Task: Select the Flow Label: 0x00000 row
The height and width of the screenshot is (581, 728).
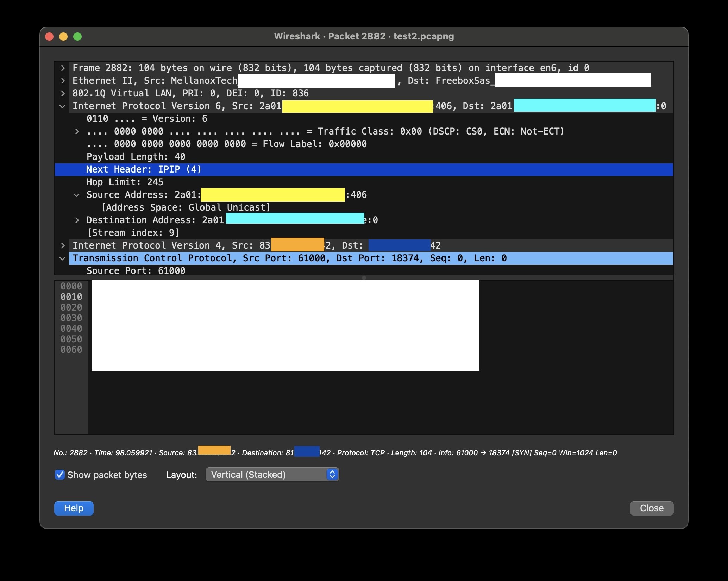Action: click(x=364, y=144)
